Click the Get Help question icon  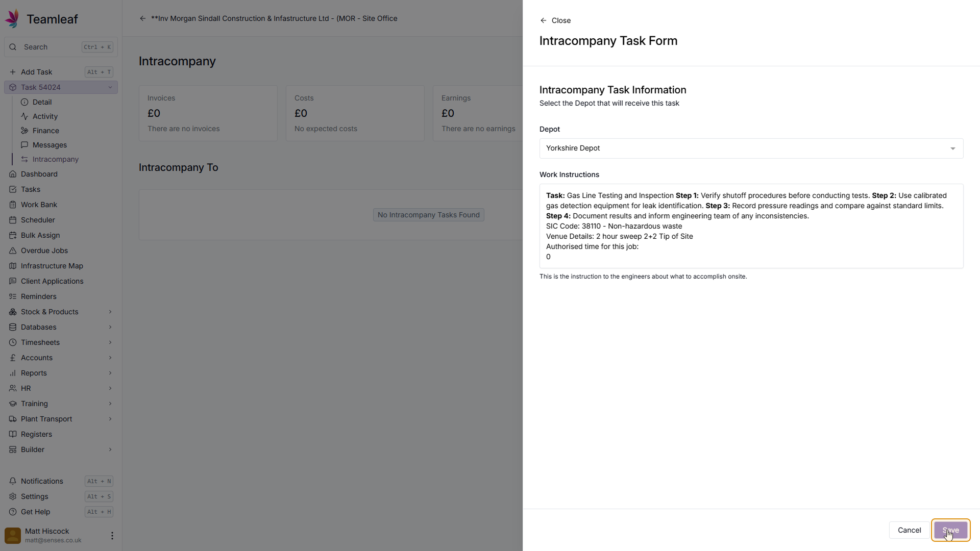pyautogui.click(x=13, y=512)
